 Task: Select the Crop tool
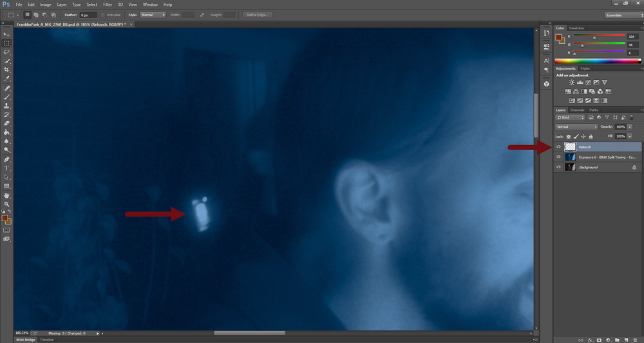tap(6, 70)
